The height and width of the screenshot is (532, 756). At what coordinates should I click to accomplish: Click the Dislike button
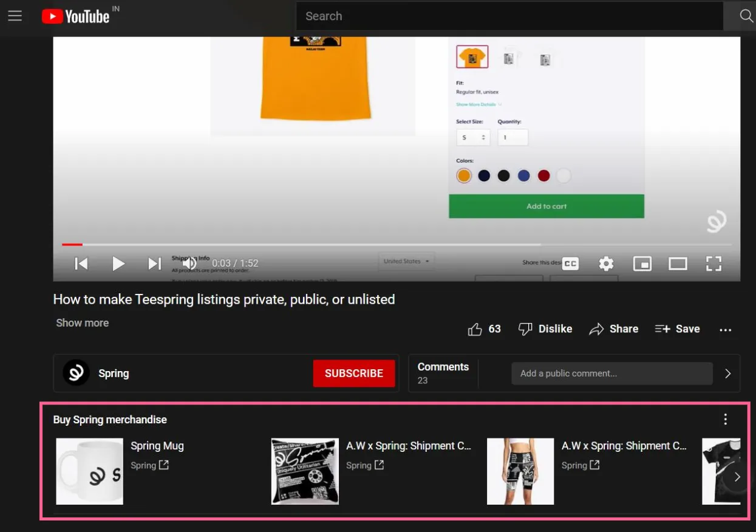click(x=545, y=329)
